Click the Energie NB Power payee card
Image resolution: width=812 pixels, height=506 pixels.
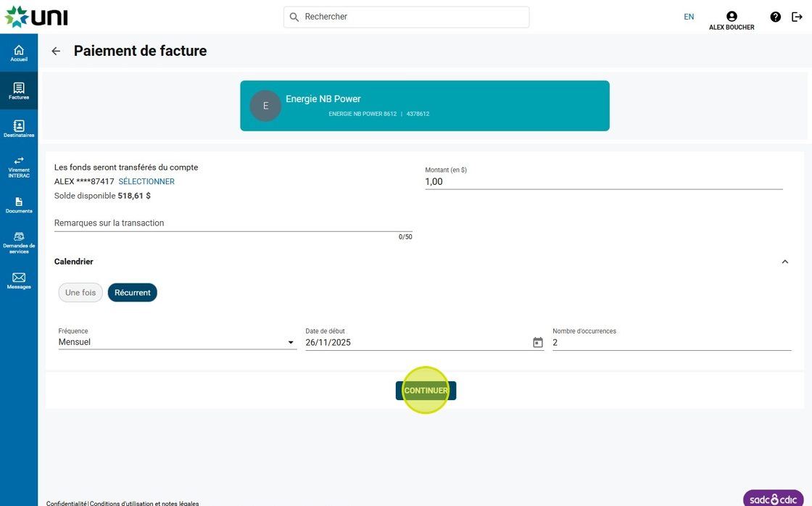(425, 106)
